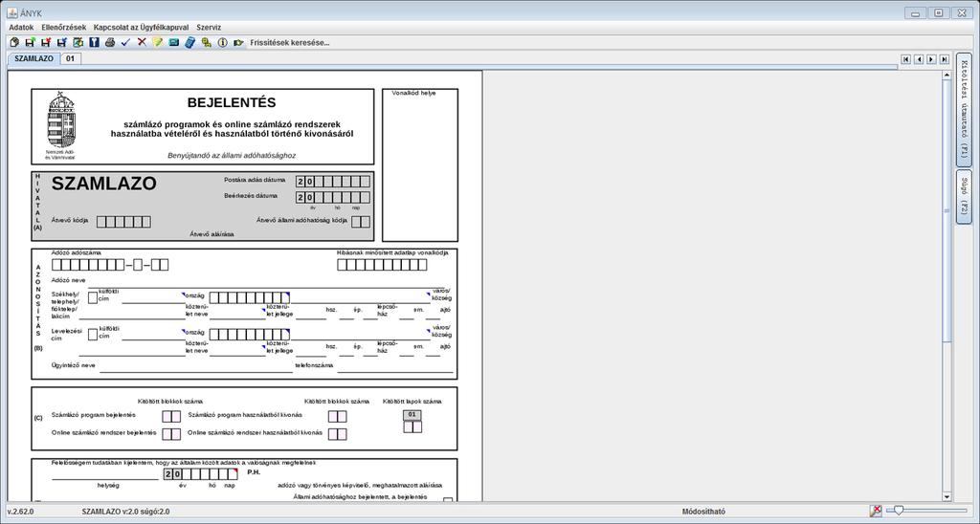980x524 pixels.
Task: Click the save icon with red mark
Action: point(46,42)
